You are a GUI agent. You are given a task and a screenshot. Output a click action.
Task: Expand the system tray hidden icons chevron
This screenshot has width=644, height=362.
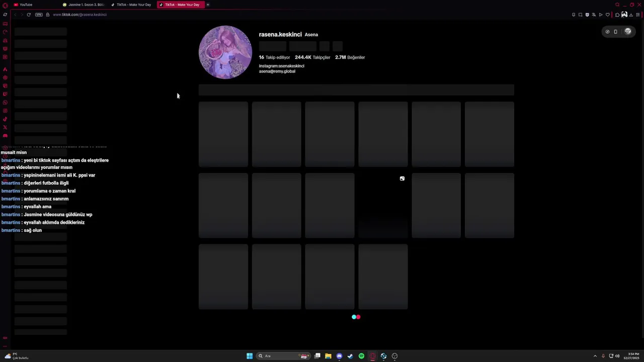(595, 356)
